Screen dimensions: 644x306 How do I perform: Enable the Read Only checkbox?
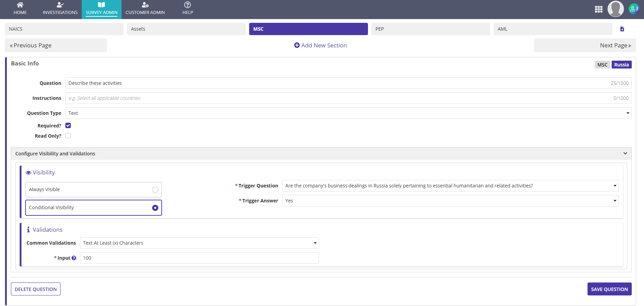coord(68,136)
